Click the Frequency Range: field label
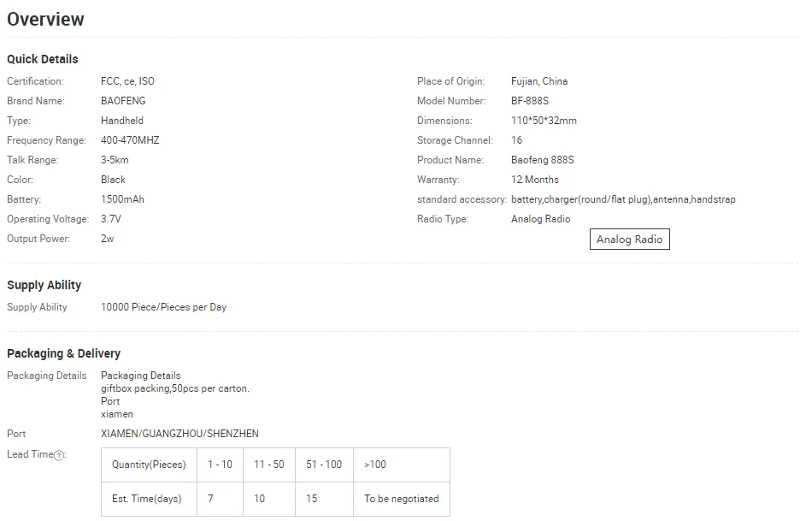Viewport: 812px width, 521px height. point(47,140)
